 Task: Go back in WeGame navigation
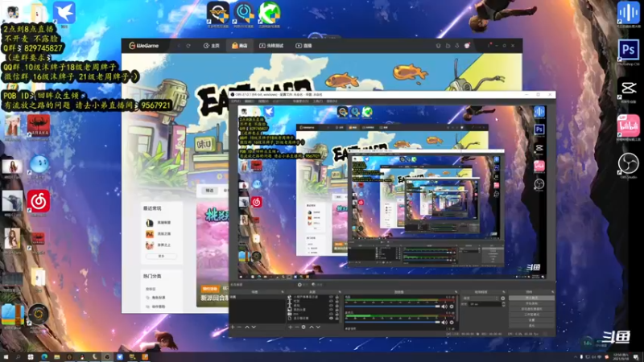coord(179,46)
